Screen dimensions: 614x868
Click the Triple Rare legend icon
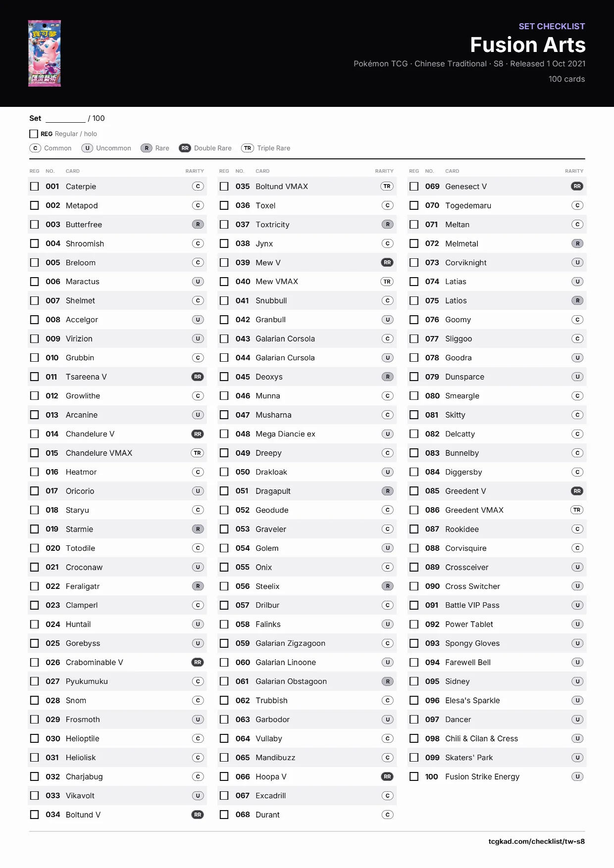[x=248, y=148]
